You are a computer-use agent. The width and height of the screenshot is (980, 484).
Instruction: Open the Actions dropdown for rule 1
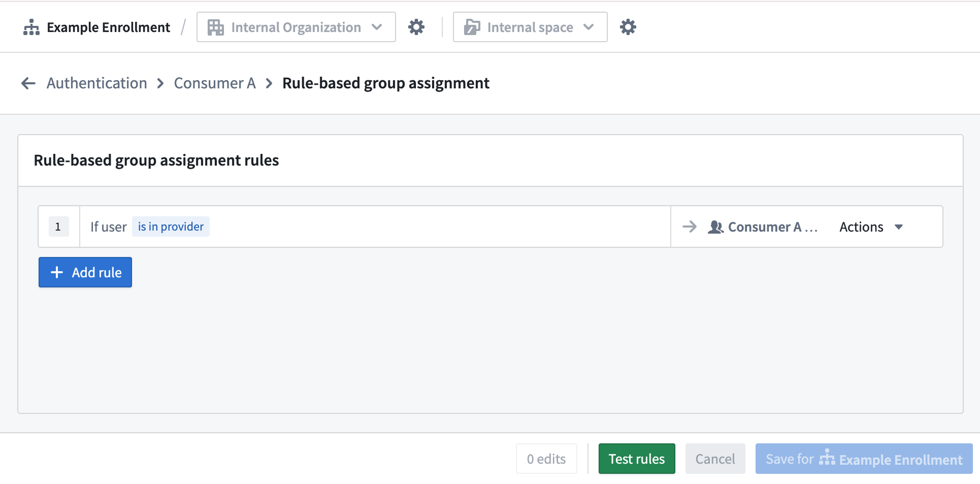[x=871, y=227]
